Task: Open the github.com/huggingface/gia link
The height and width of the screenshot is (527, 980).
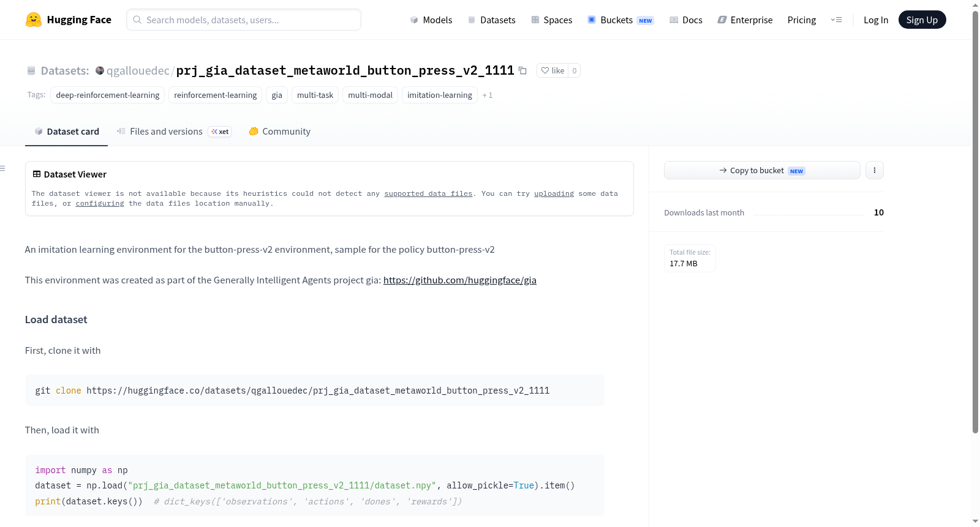Action: click(460, 280)
